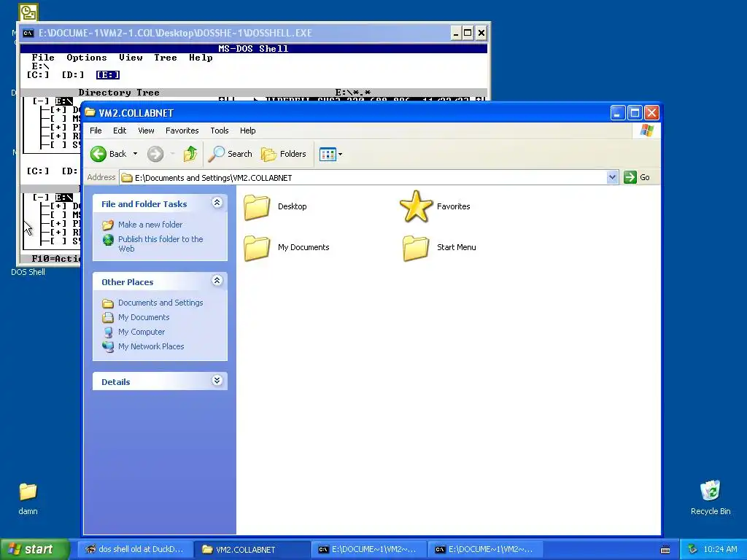Open the Help menu in Explorer
This screenshot has height=560, width=747.
[248, 131]
